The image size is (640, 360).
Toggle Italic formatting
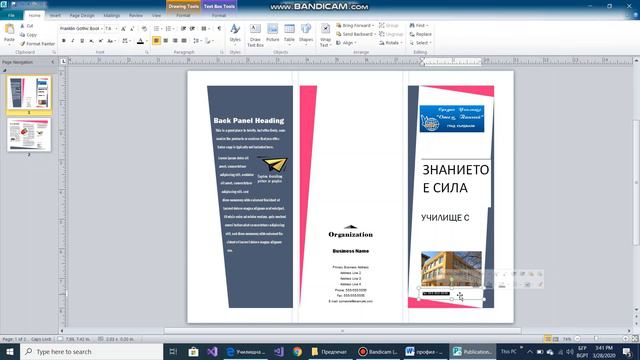coord(73,40)
